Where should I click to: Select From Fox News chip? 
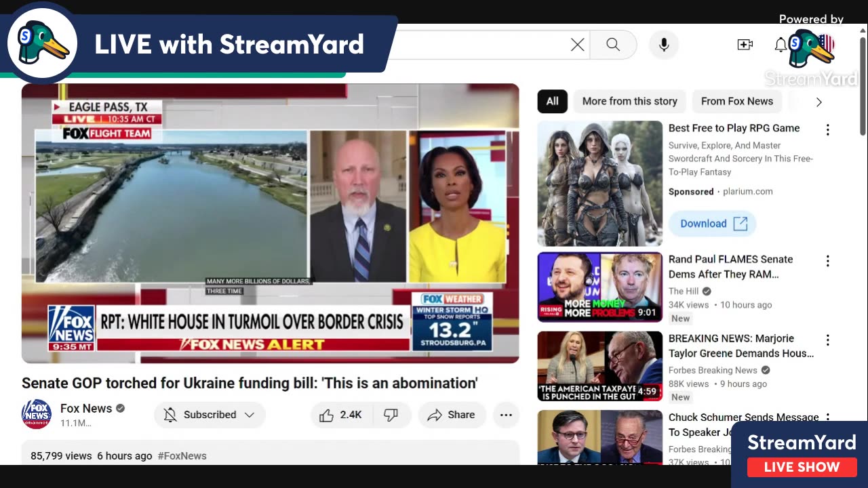point(736,101)
